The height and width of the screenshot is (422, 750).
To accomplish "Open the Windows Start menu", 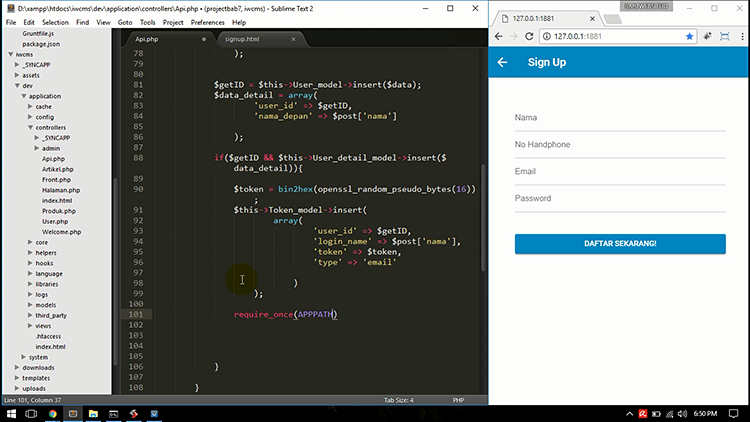I will (11, 413).
